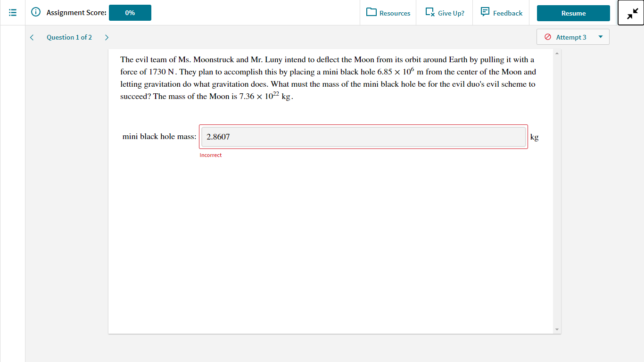The width and height of the screenshot is (644, 362).
Task: Click the next question chevron
Action: [x=107, y=37]
